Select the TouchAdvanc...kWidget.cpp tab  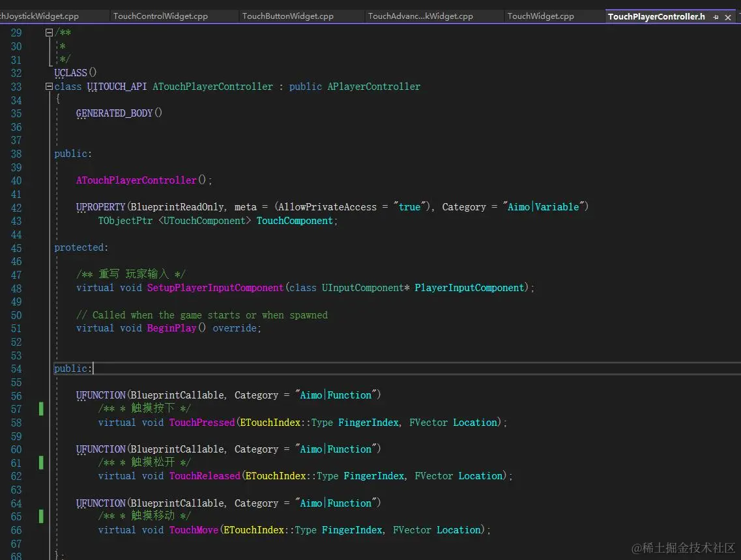click(420, 16)
